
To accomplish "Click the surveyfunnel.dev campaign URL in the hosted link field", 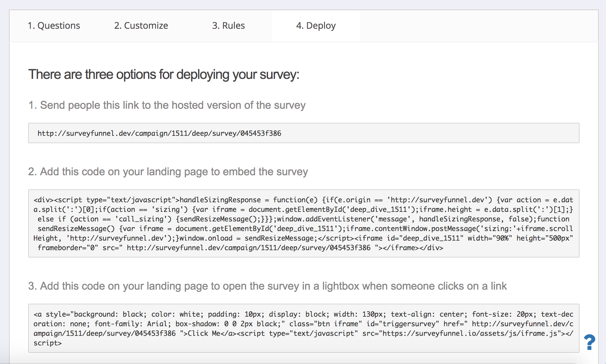I will click(159, 133).
